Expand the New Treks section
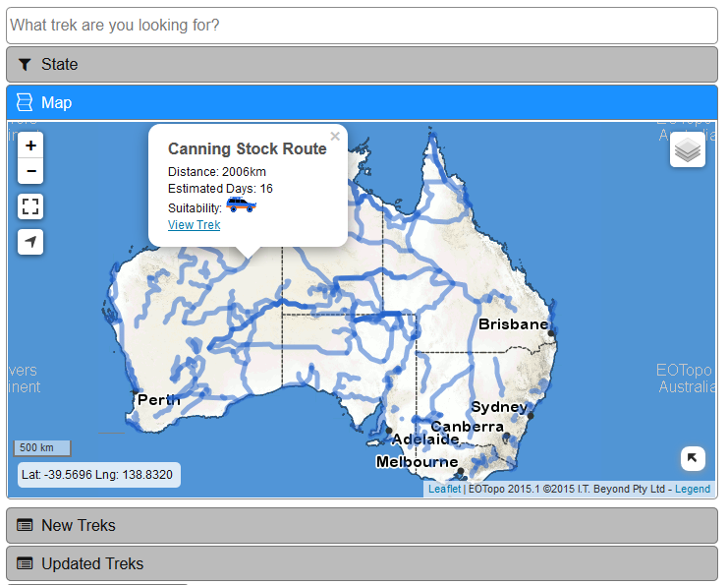The height and width of the screenshot is (585, 728). 362,526
